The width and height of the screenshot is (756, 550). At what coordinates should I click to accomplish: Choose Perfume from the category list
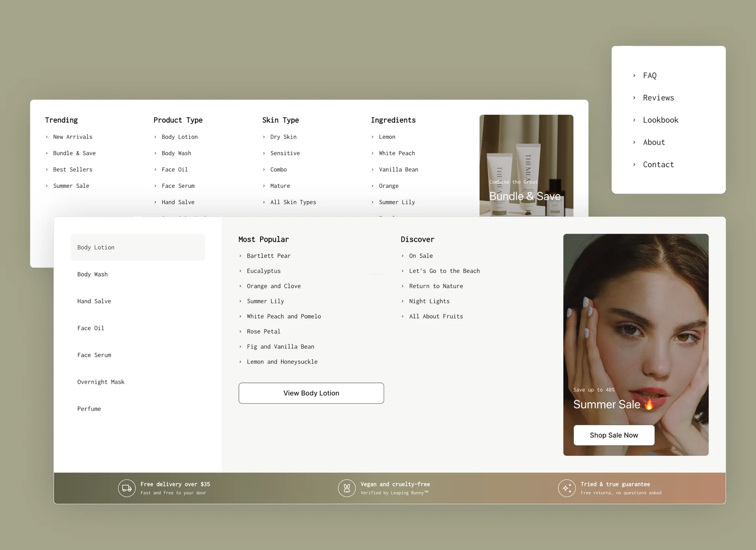[89, 409]
